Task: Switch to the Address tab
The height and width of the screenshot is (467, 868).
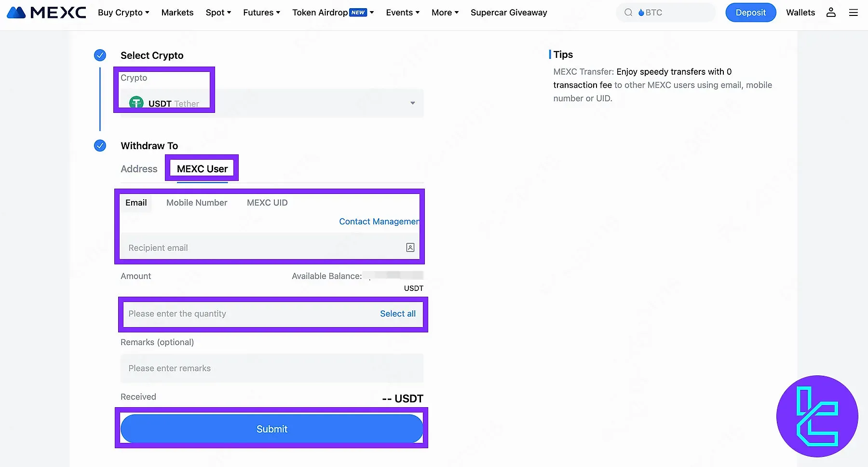Action: click(139, 169)
